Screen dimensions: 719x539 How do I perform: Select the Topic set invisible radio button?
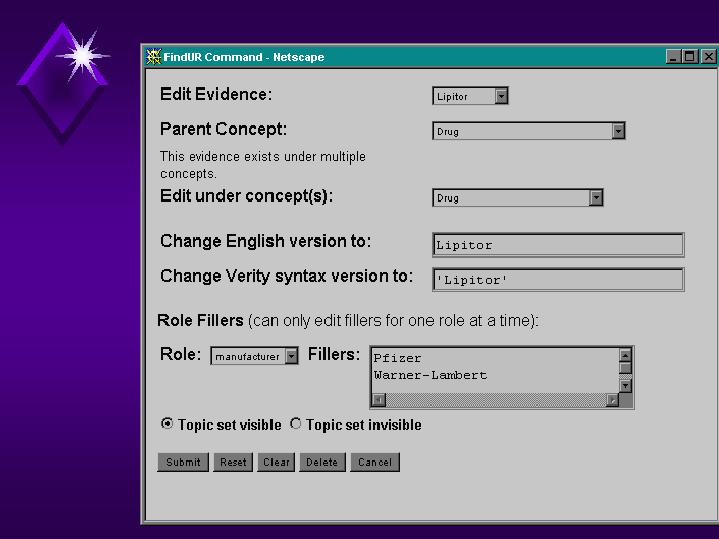click(x=296, y=423)
